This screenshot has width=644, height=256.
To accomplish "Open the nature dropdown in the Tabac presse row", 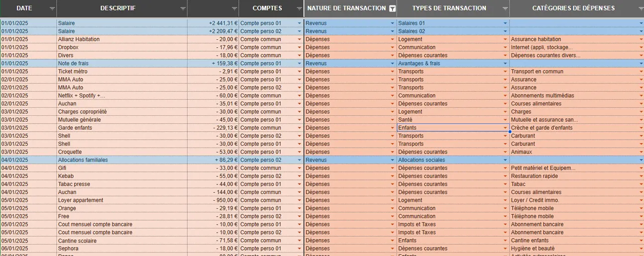I will click(x=393, y=184).
